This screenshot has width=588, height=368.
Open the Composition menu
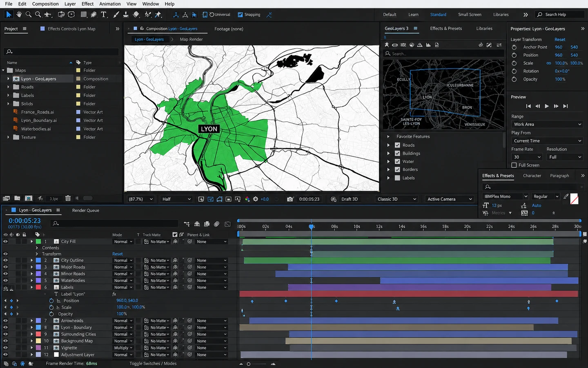[45, 4]
